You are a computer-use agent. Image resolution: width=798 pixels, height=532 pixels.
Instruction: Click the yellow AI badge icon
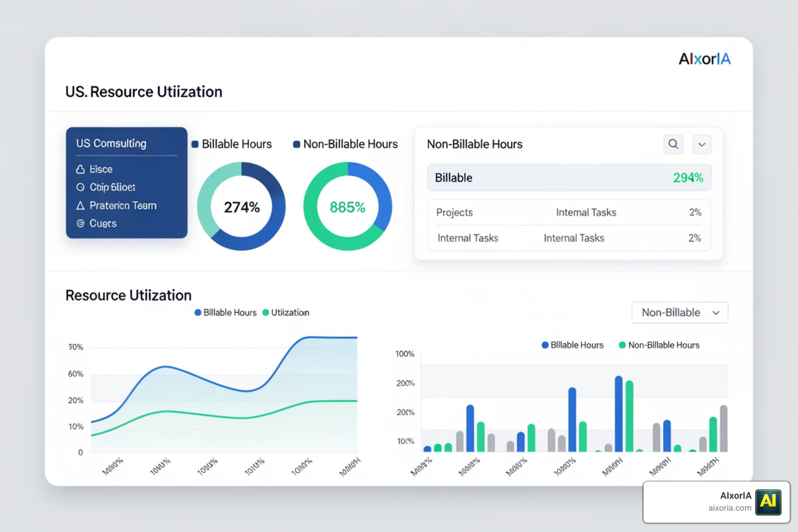tap(768, 502)
